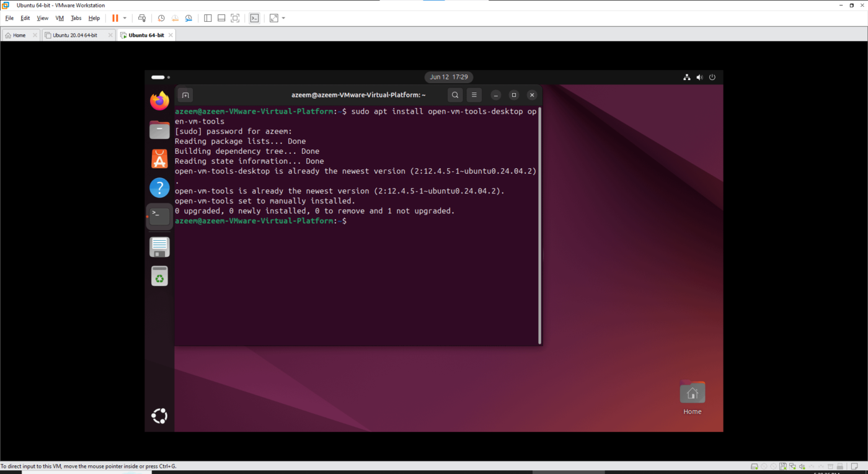
Task: Close the Home tab
Action: [35, 35]
